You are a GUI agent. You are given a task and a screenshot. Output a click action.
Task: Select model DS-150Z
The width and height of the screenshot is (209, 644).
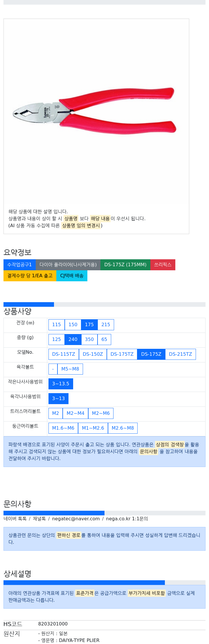93,354
